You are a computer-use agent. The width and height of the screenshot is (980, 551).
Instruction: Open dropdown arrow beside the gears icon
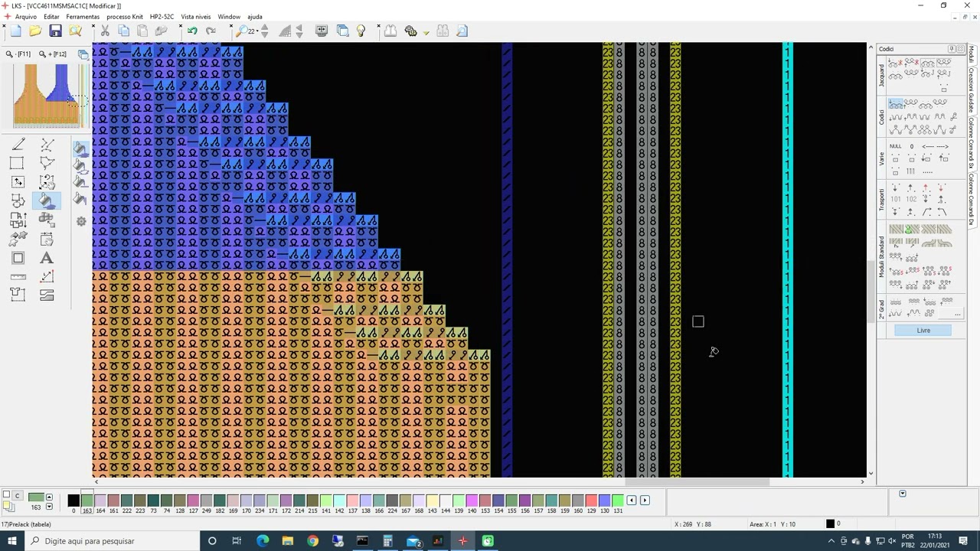[426, 31]
